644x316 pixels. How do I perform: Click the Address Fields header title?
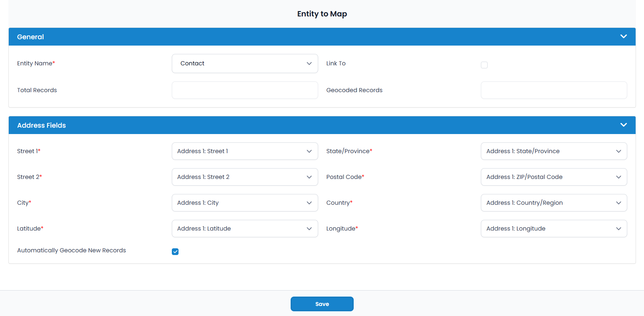(x=41, y=125)
